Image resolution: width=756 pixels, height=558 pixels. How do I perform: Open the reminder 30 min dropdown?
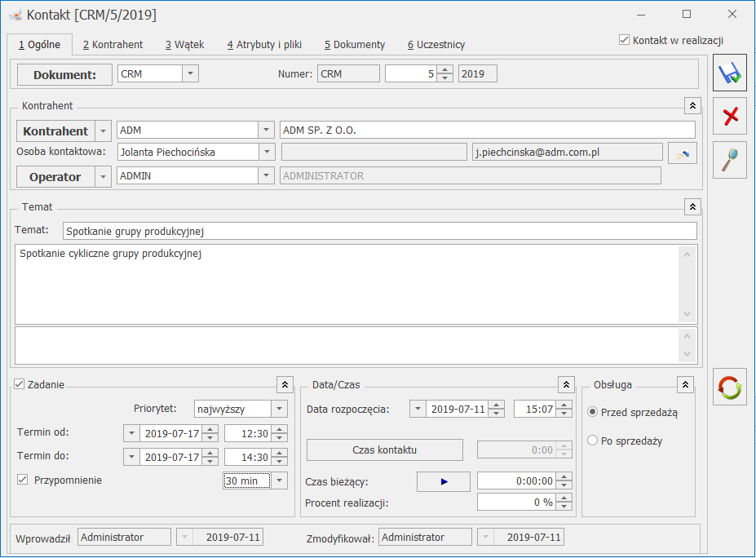click(x=279, y=480)
